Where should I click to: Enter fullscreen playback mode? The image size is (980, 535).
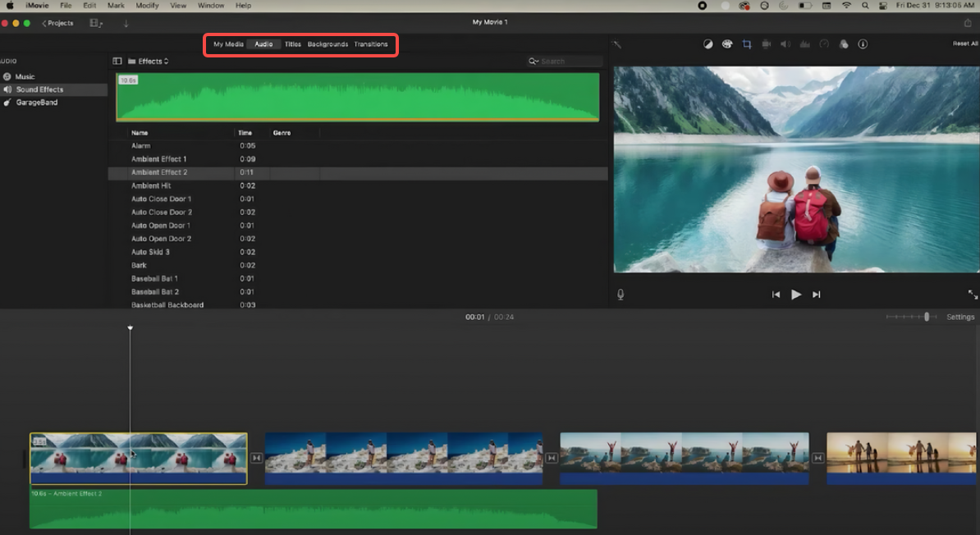pyautogui.click(x=973, y=295)
